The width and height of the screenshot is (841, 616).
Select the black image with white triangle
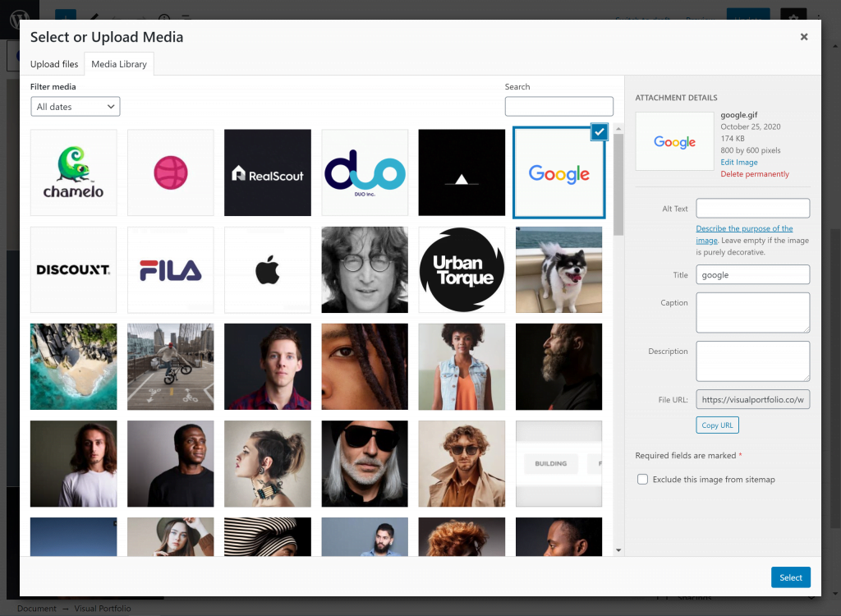click(x=462, y=172)
